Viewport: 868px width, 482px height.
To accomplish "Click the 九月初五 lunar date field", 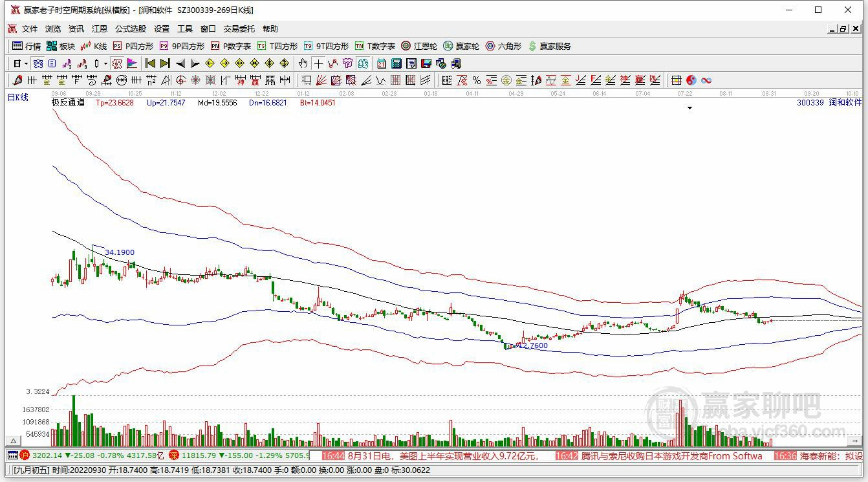I will coord(31,470).
